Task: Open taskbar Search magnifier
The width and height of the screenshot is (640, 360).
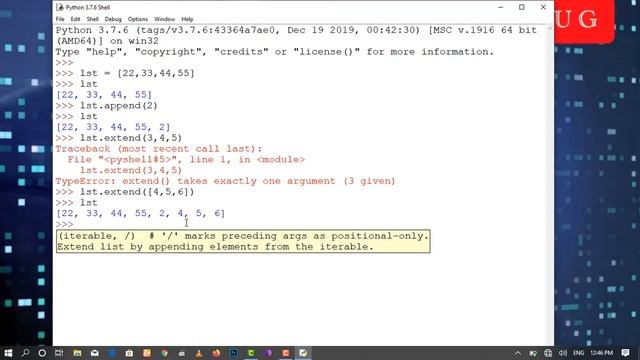Action: [25, 353]
